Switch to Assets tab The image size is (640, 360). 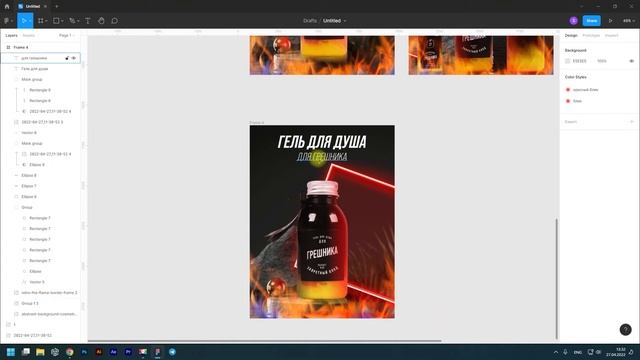pos(29,36)
